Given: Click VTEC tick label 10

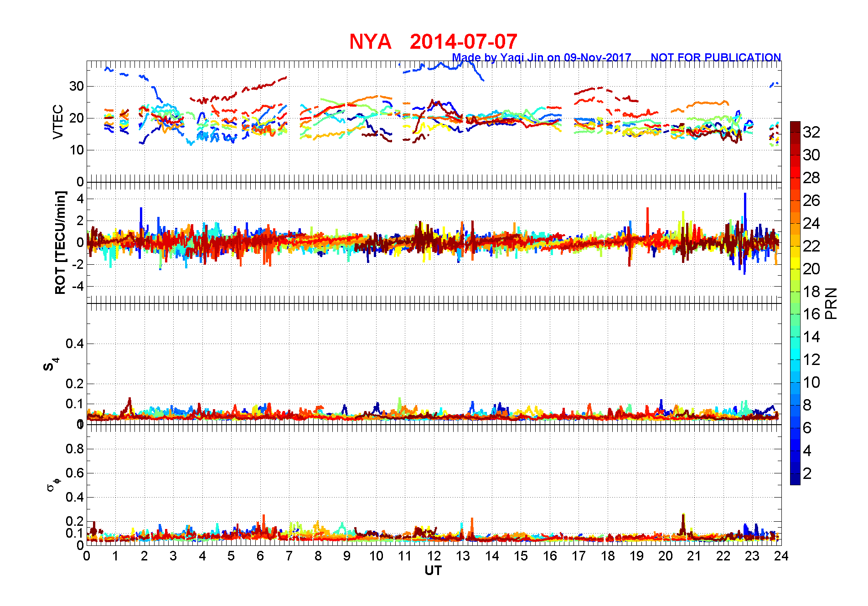Looking at the screenshot, I should (x=76, y=150).
